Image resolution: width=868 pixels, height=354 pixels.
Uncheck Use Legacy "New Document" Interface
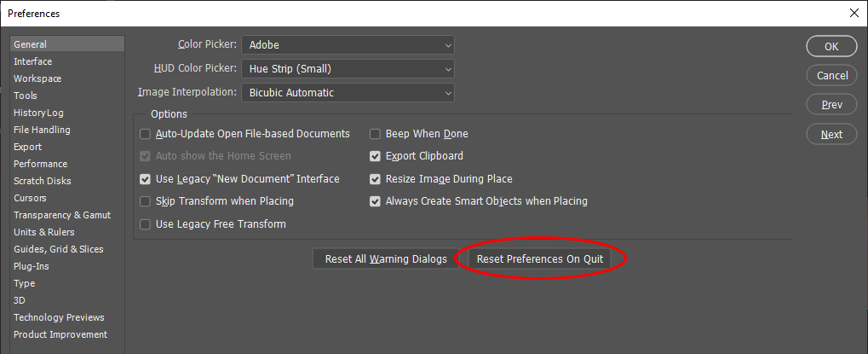pos(146,179)
